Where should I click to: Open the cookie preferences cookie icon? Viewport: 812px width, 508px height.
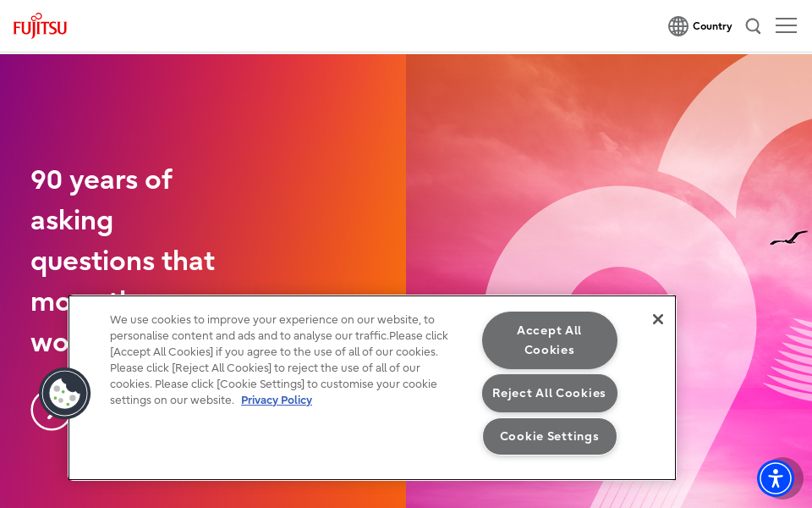click(64, 393)
